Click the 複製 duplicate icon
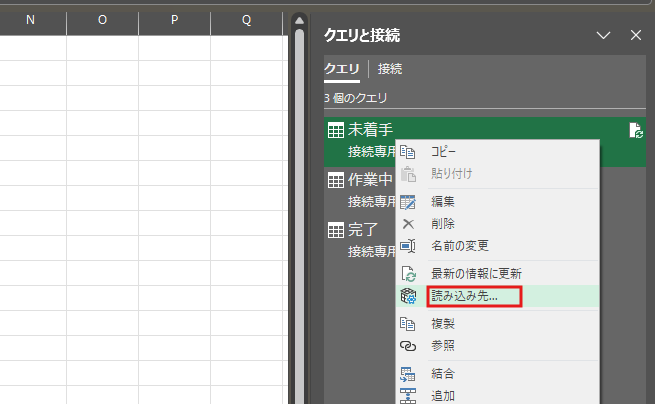This screenshot has height=404, width=655. (x=408, y=324)
